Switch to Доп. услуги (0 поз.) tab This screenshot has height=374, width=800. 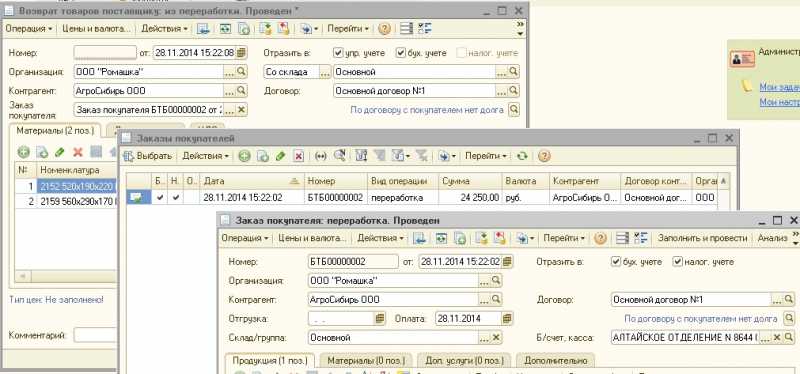464,361
